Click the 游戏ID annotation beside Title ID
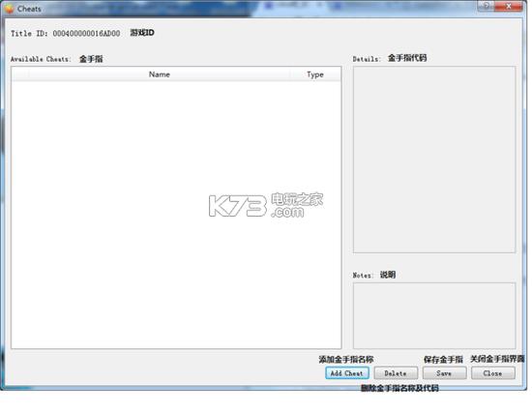Viewport: 532px width, 411px height. pyautogui.click(x=142, y=33)
